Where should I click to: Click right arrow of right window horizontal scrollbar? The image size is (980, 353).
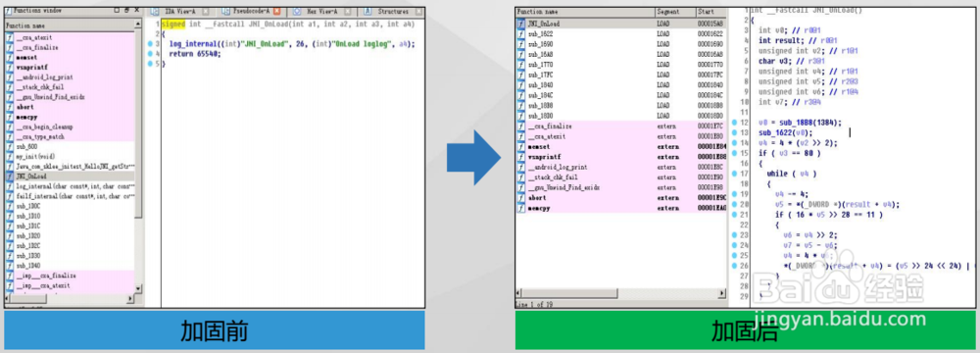tap(723, 294)
